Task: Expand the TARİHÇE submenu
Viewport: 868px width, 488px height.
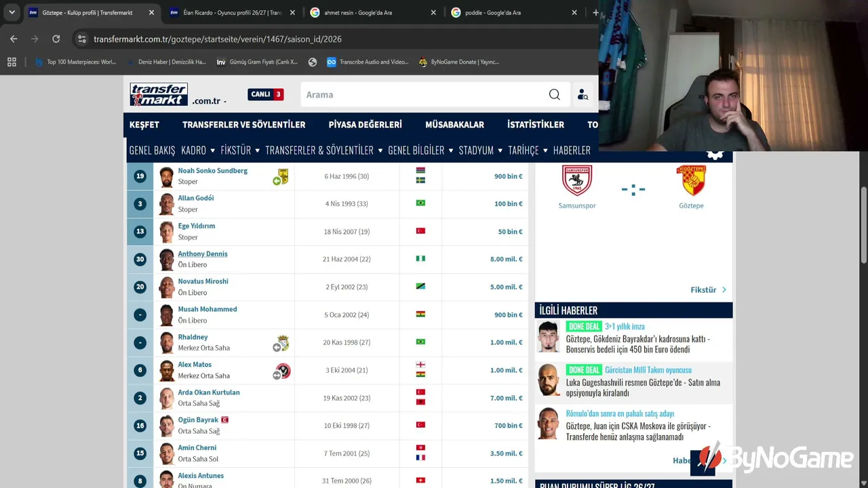Action: [x=545, y=150]
